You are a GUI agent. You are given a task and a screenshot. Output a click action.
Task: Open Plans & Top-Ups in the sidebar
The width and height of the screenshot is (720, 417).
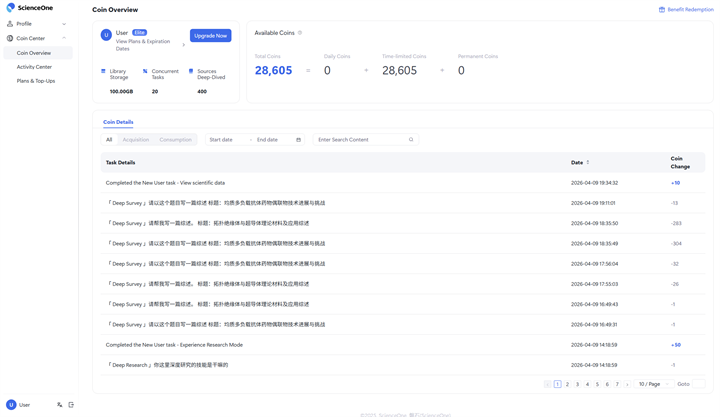click(x=36, y=81)
